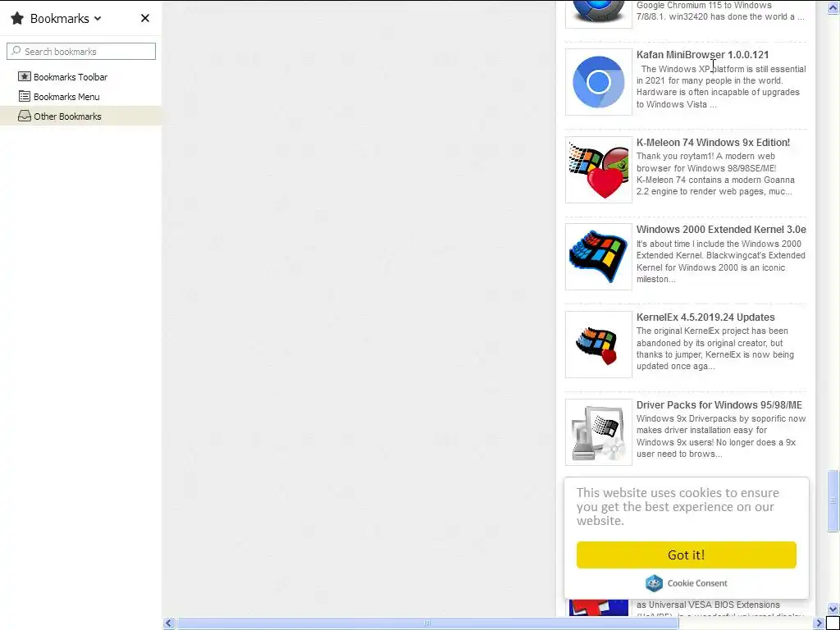This screenshot has height=630, width=840.
Task: Click the Bookmarks Toolbar folder icon
Action: (x=24, y=76)
